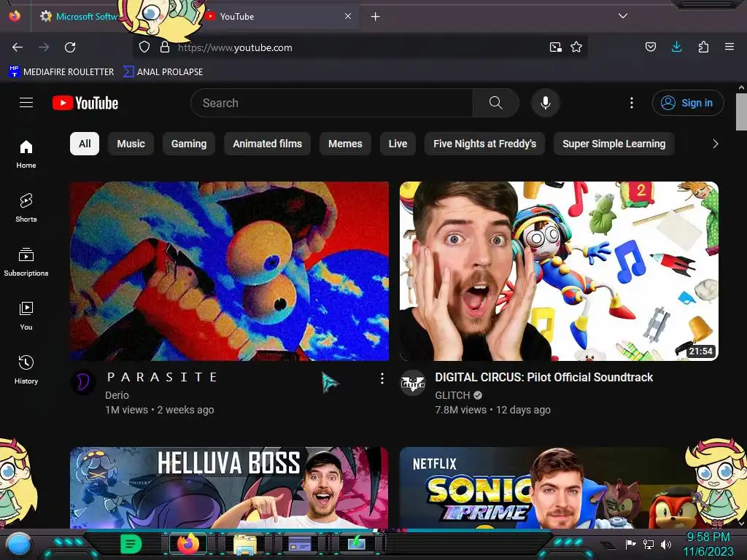Open the GLITCH channel name link
The image size is (747, 560).
[452, 395]
